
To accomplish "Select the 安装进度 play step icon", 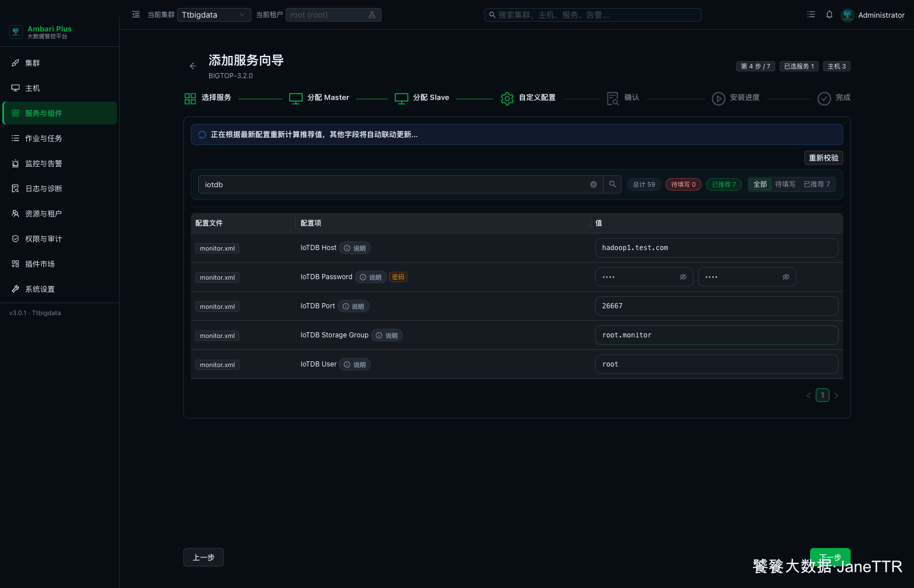I will click(719, 99).
